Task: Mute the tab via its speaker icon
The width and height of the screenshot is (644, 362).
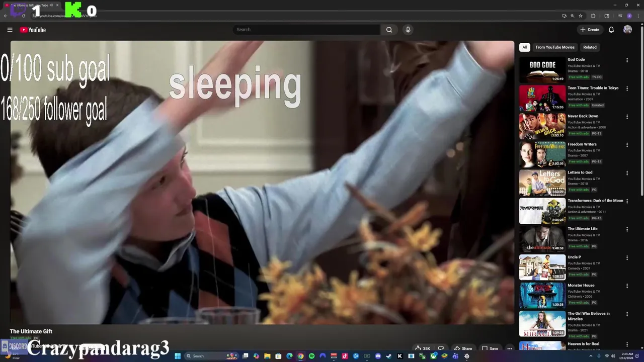Action: [51, 5]
